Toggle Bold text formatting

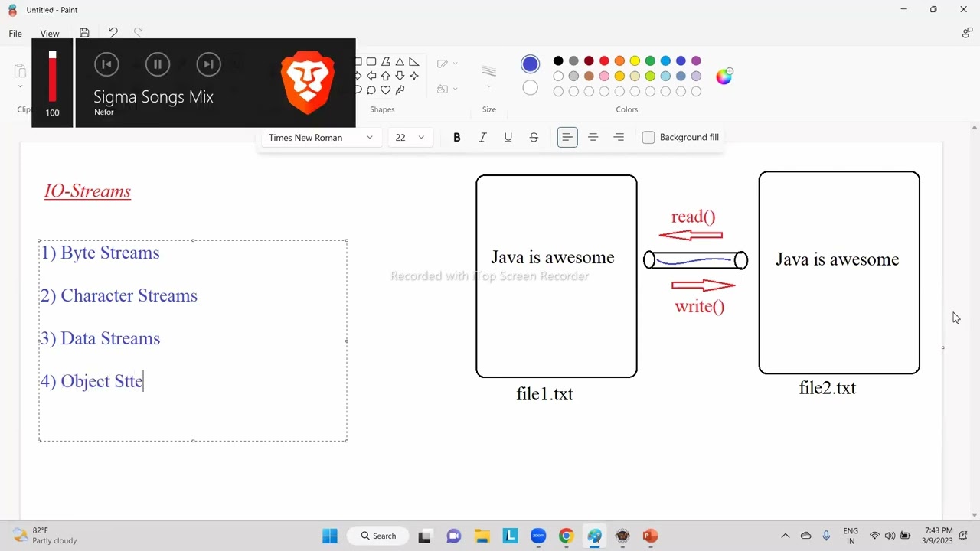pos(457,138)
